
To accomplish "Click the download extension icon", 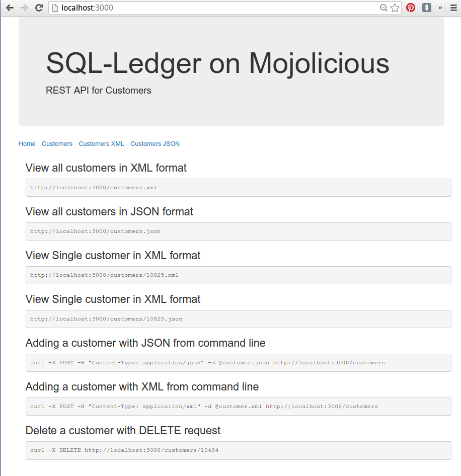I will pyautogui.click(x=427, y=8).
